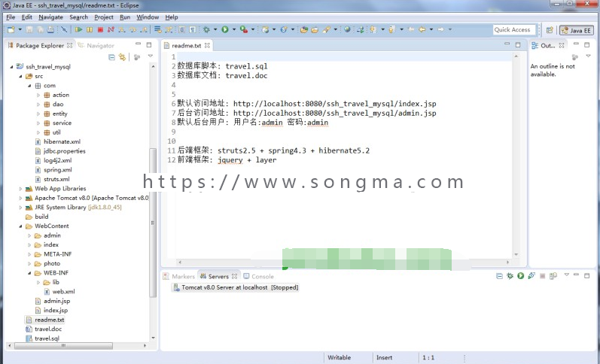Click the Insert mode status bar entry
The width and height of the screenshot is (600, 364).
click(x=384, y=357)
